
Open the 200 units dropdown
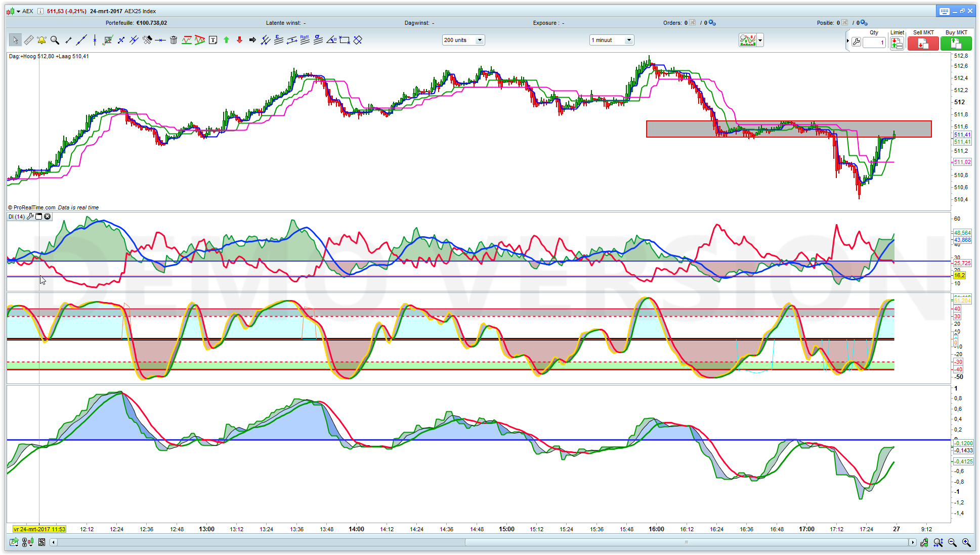tap(480, 40)
